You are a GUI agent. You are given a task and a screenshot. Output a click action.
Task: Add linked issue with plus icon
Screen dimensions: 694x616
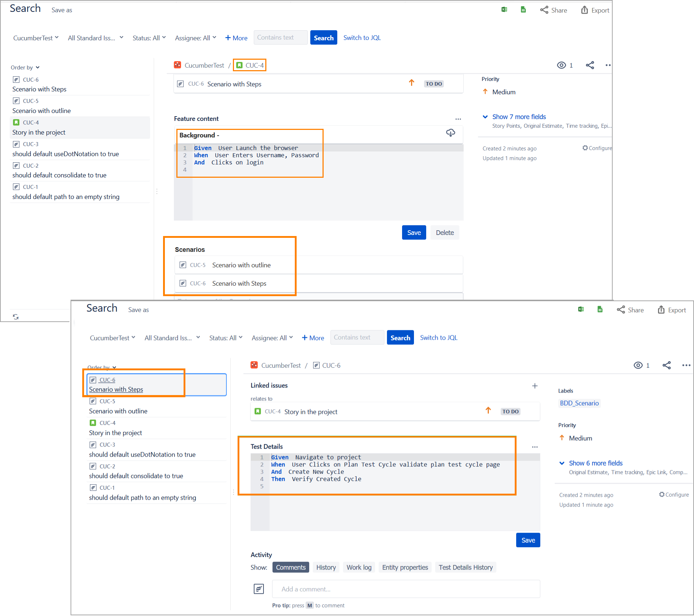tap(535, 386)
